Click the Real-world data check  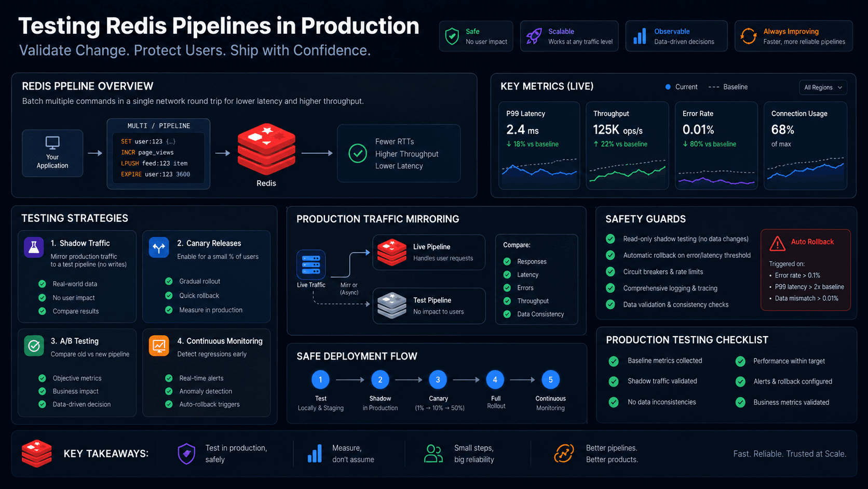(42, 284)
